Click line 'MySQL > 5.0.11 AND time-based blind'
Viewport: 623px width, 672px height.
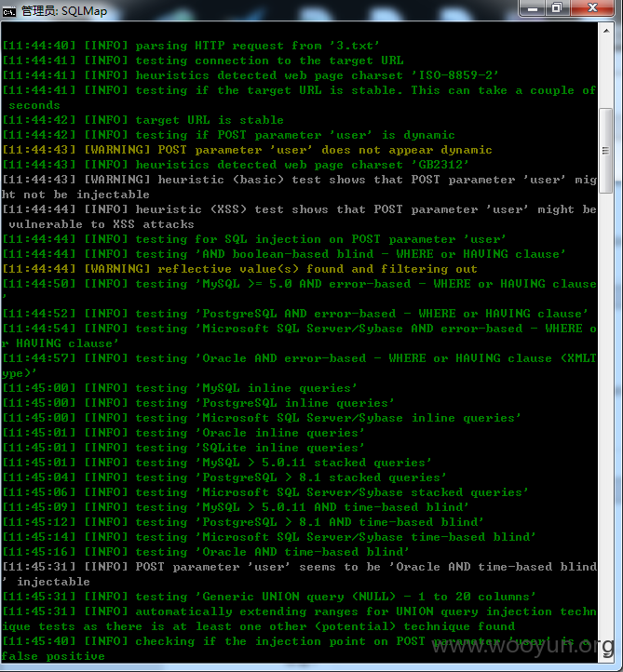[x=236, y=507]
